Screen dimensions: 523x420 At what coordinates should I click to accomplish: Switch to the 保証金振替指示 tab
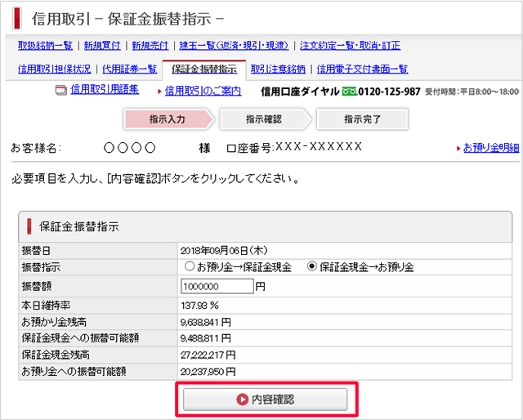coord(203,69)
